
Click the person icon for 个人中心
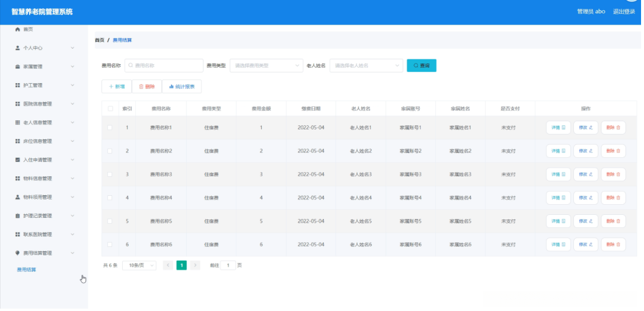[17, 48]
